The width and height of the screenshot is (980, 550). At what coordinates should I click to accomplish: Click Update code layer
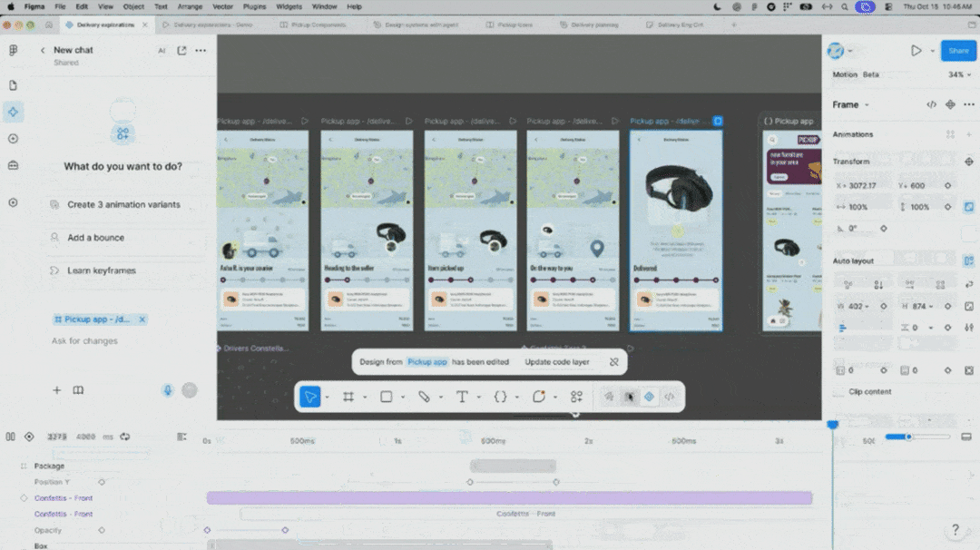tap(557, 362)
